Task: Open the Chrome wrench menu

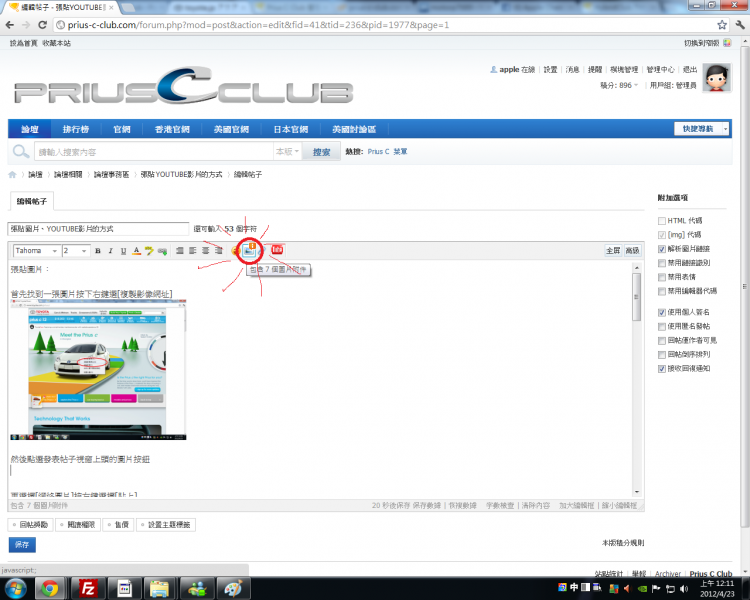Action: point(740,25)
